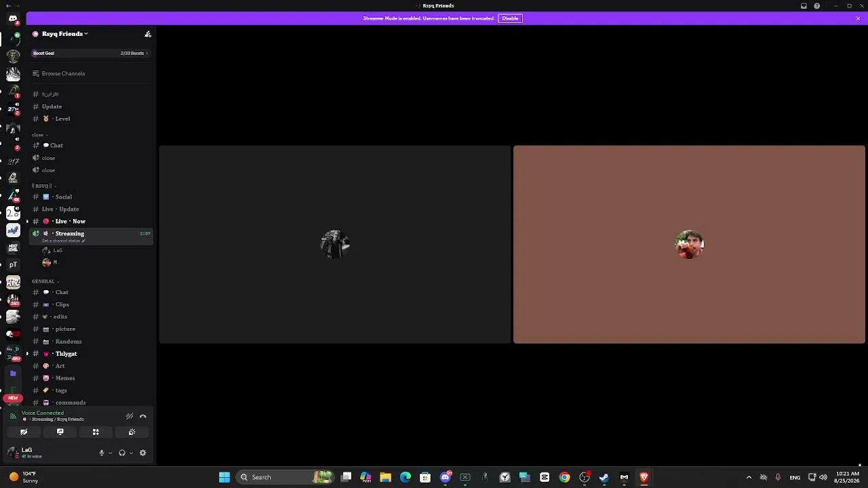Open Discord inbox icon in title bar
Viewport: 868px width, 488px height.
[x=804, y=6]
